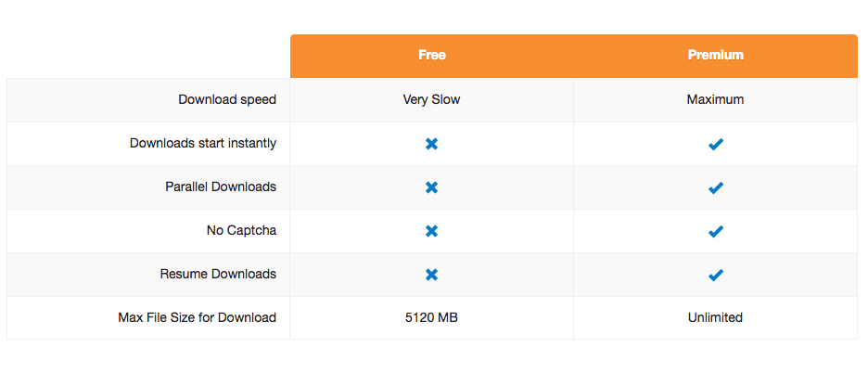
Task: Click the X icon for Free Resume Downloads
Action: coord(431,275)
